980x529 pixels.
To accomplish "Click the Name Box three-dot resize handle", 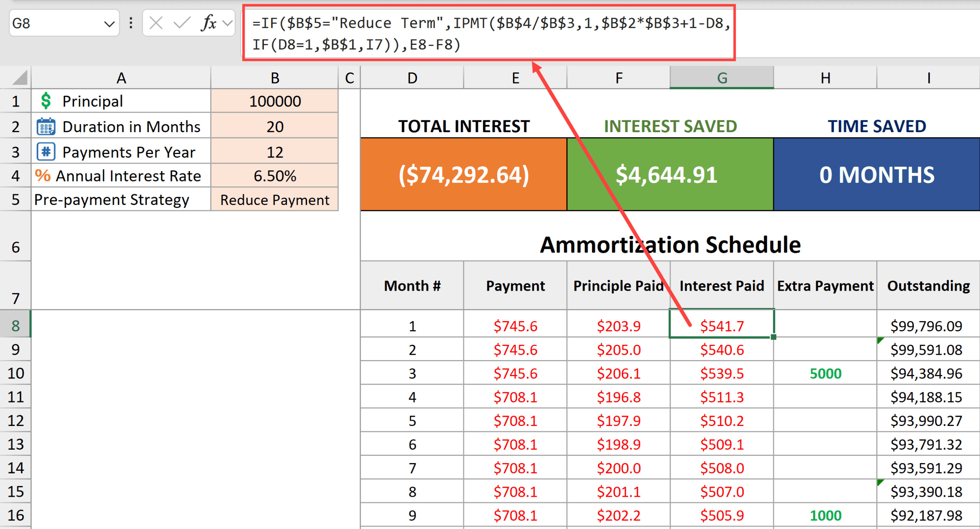I will (131, 23).
